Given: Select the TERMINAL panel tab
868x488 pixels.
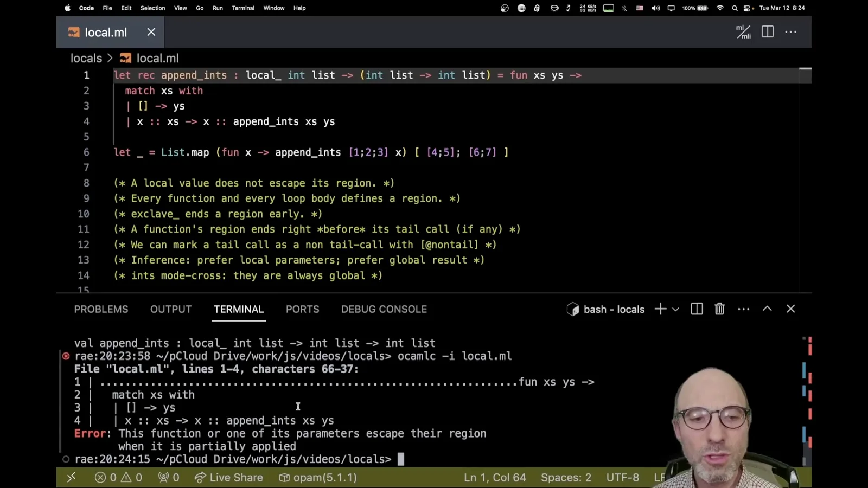Looking at the screenshot, I should 239,309.
